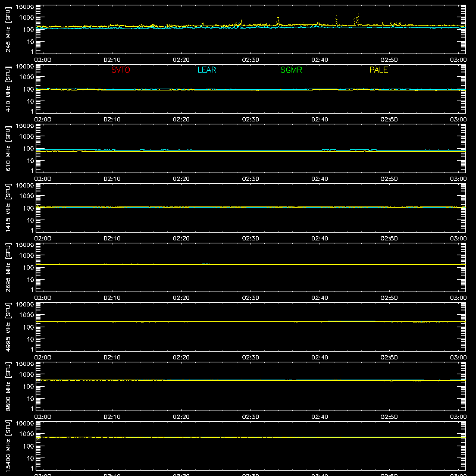Click the cyan bump near 02:45 in 4995 MHz plot
The image size is (476, 476).
click(x=352, y=321)
